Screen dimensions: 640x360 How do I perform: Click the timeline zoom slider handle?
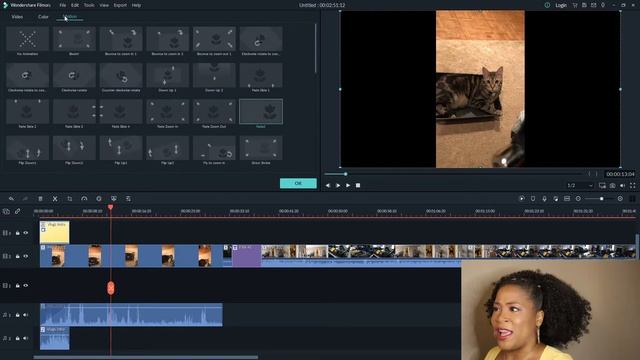point(601,199)
